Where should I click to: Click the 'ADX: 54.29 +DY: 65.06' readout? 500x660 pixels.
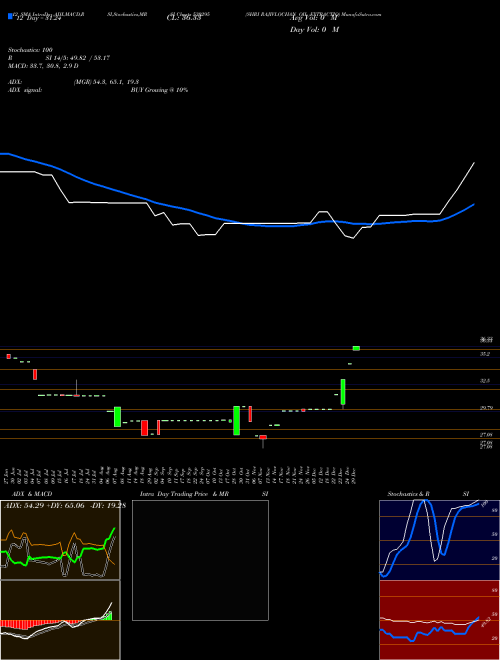(44, 505)
